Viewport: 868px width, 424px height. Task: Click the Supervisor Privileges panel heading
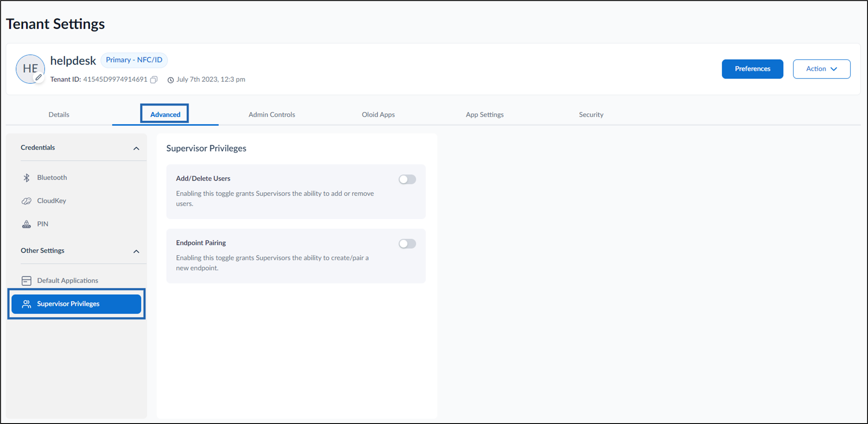pyautogui.click(x=206, y=149)
